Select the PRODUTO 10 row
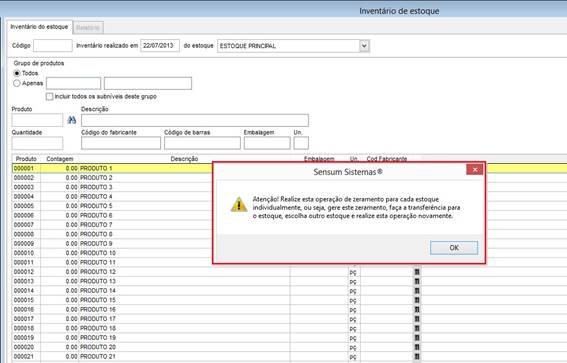This screenshot has height=363, width=567. tap(112, 253)
